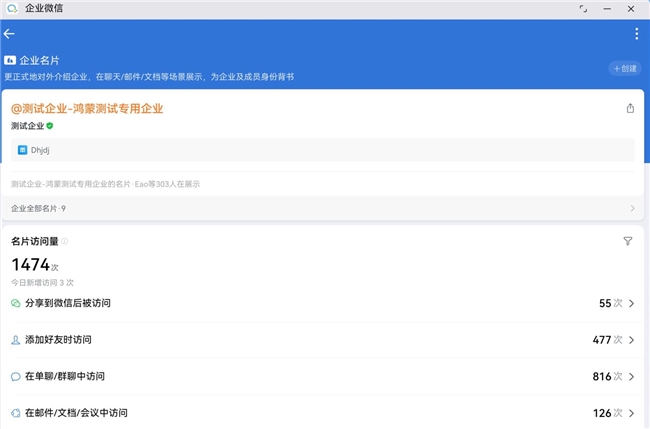Open the Dhjdj link row
The height and width of the screenshot is (429, 650).
(323, 150)
